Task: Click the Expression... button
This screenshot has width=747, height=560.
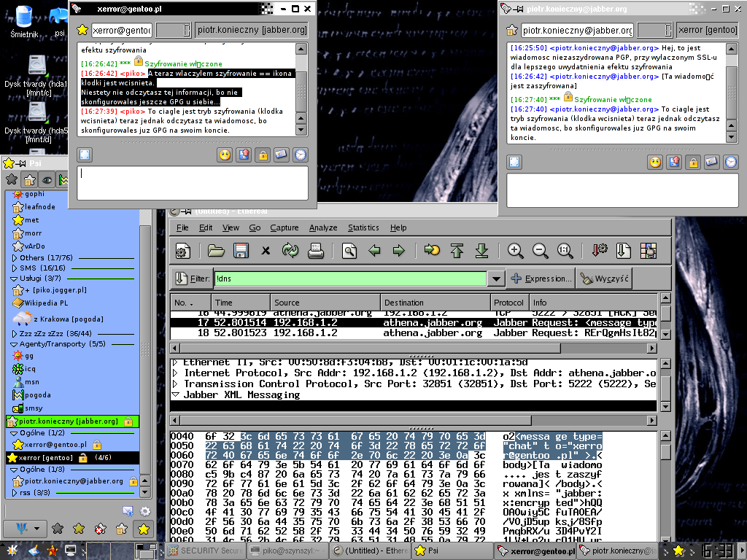Action: [x=541, y=279]
